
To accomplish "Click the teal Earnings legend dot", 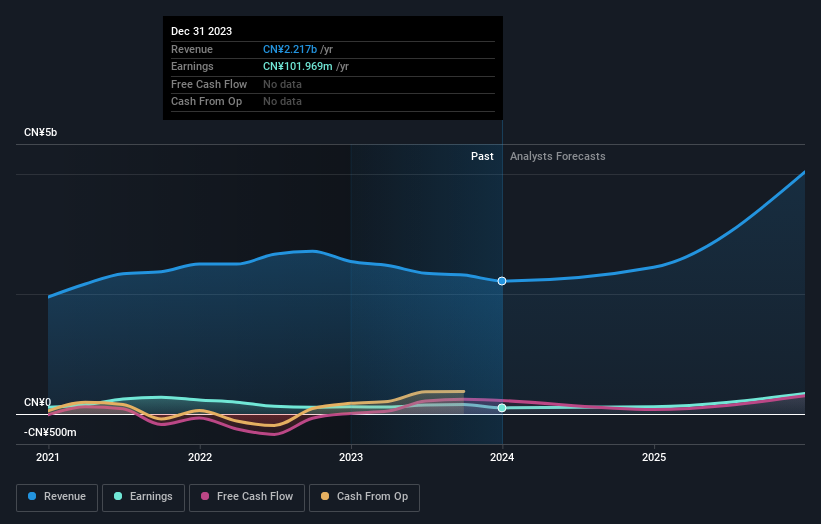I will (x=118, y=496).
